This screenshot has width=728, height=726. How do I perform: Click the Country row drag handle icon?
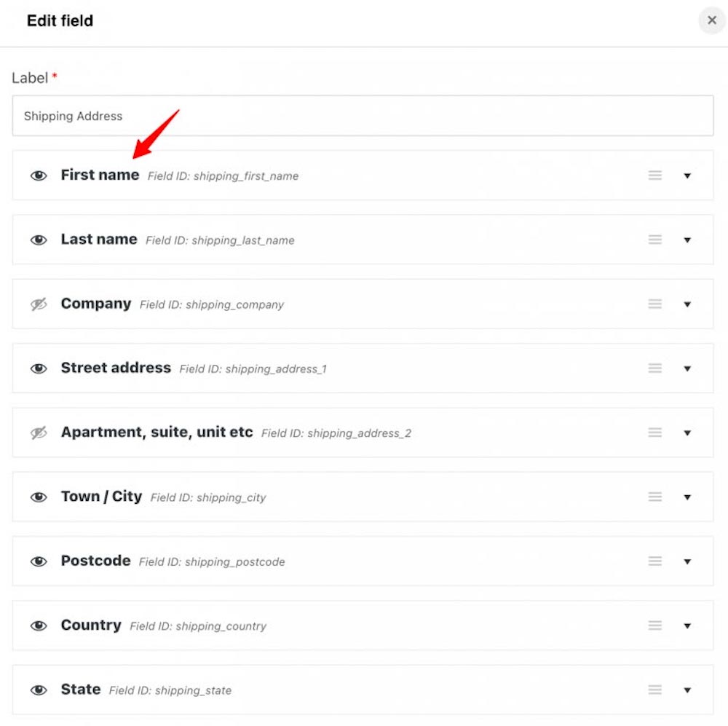tap(654, 626)
